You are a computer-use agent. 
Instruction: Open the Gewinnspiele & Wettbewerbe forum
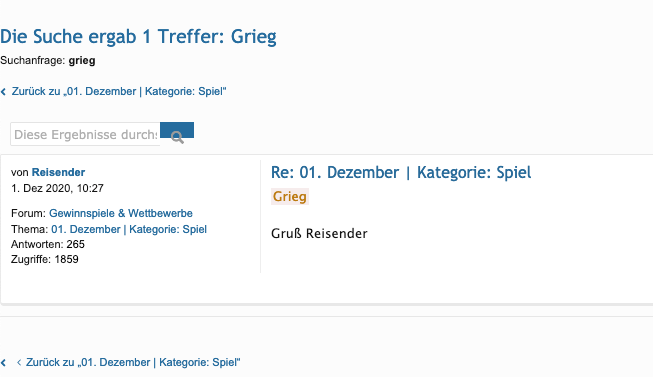[121, 213]
